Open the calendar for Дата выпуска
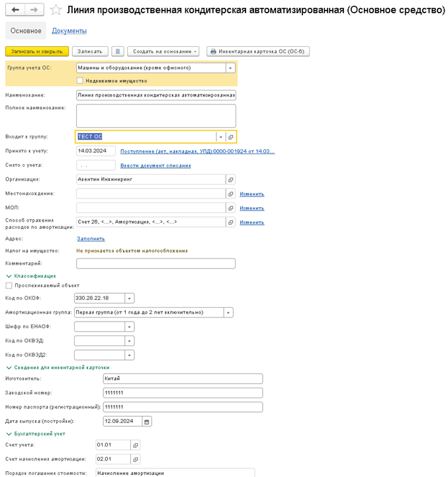This screenshot has height=477, width=448. pyautogui.click(x=147, y=421)
